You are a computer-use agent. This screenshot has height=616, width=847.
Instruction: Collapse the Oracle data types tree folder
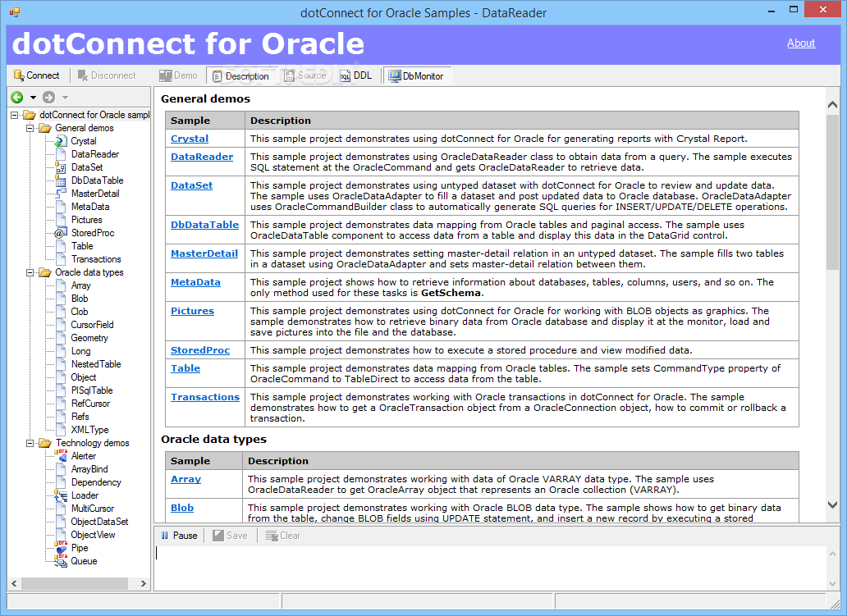pyautogui.click(x=30, y=272)
